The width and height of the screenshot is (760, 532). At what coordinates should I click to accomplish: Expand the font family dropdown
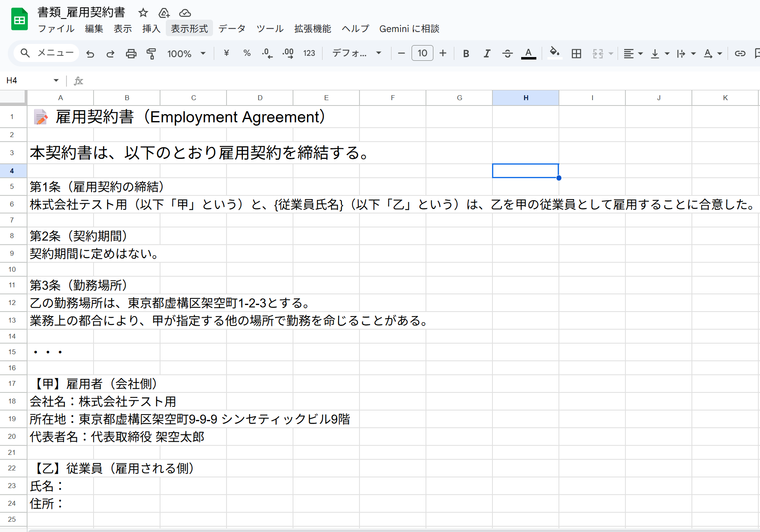(357, 53)
